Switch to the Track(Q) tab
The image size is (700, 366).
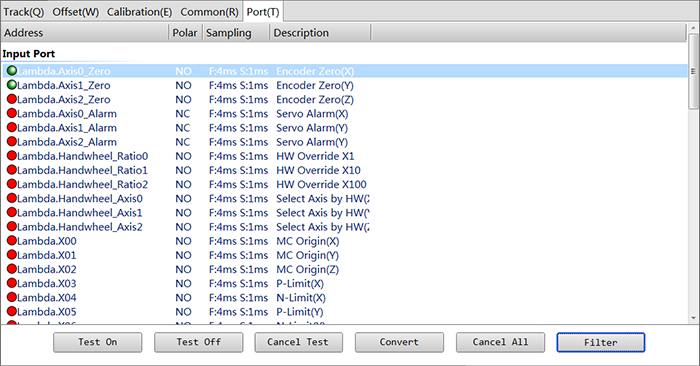(x=24, y=12)
